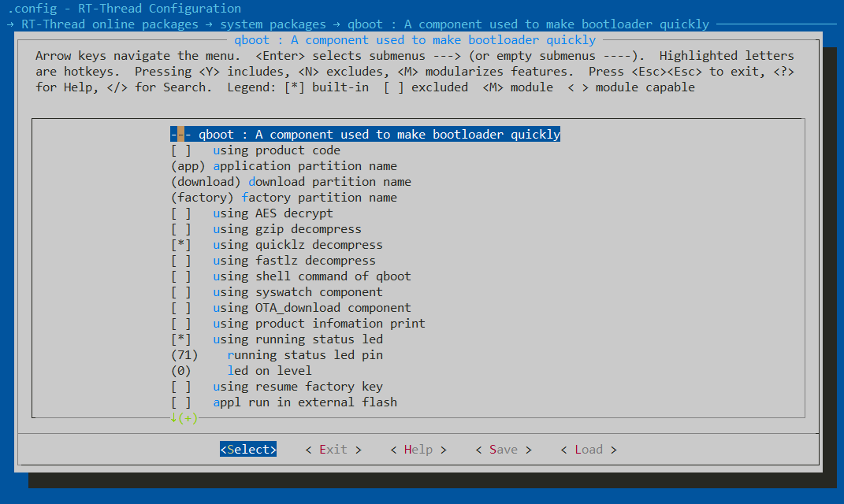Viewport: 844px width, 504px height.
Task: Click the <Select> button
Action: point(248,449)
